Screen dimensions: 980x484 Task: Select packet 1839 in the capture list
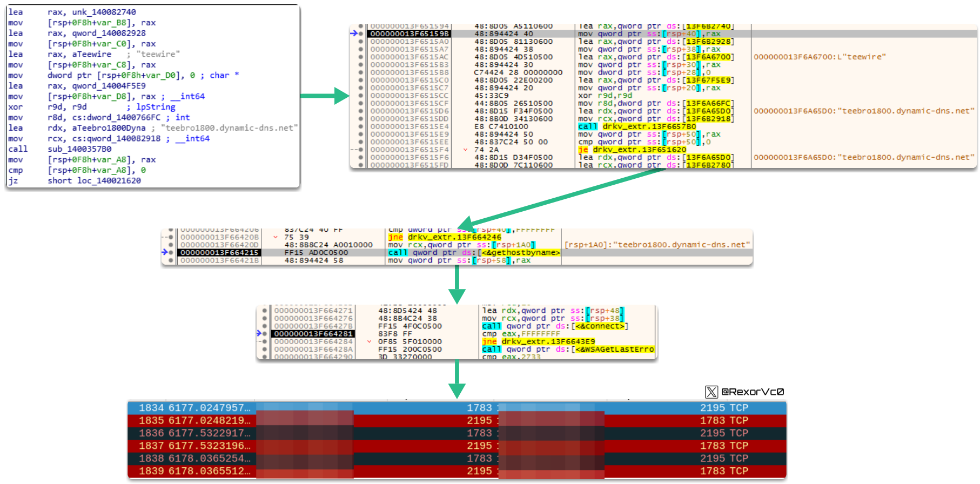click(457, 472)
